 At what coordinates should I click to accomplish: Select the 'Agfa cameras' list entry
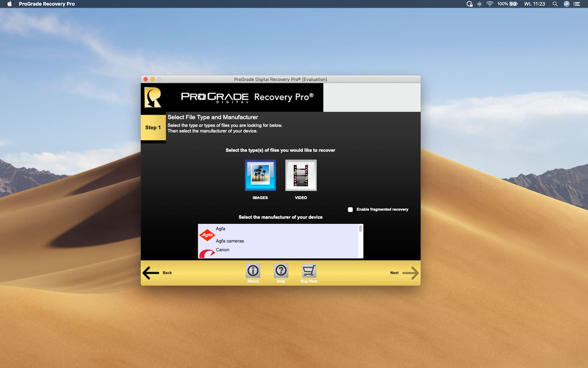pos(230,241)
